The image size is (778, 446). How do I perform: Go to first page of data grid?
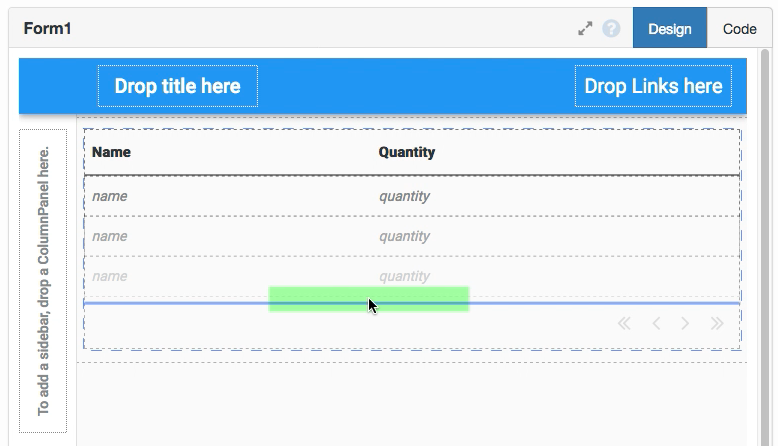point(624,323)
